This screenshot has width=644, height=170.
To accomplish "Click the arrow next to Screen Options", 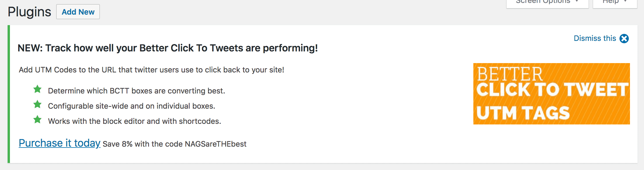I will pos(577,1).
